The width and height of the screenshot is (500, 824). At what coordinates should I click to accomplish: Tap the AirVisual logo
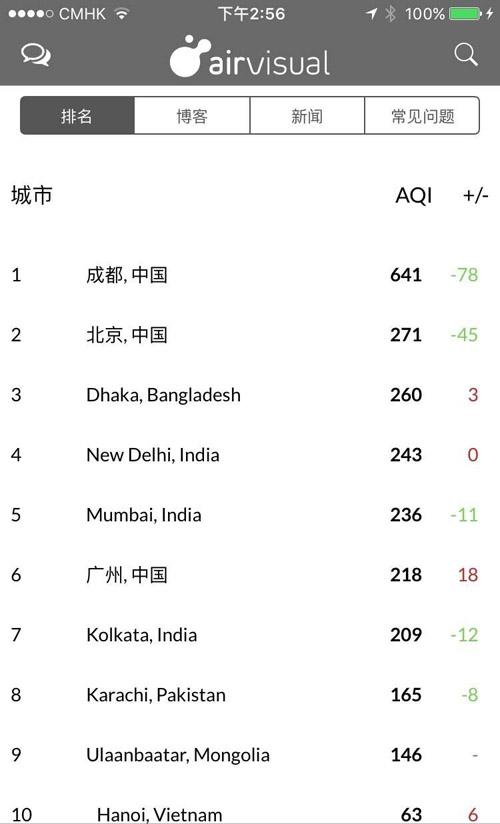tap(250, 57)
